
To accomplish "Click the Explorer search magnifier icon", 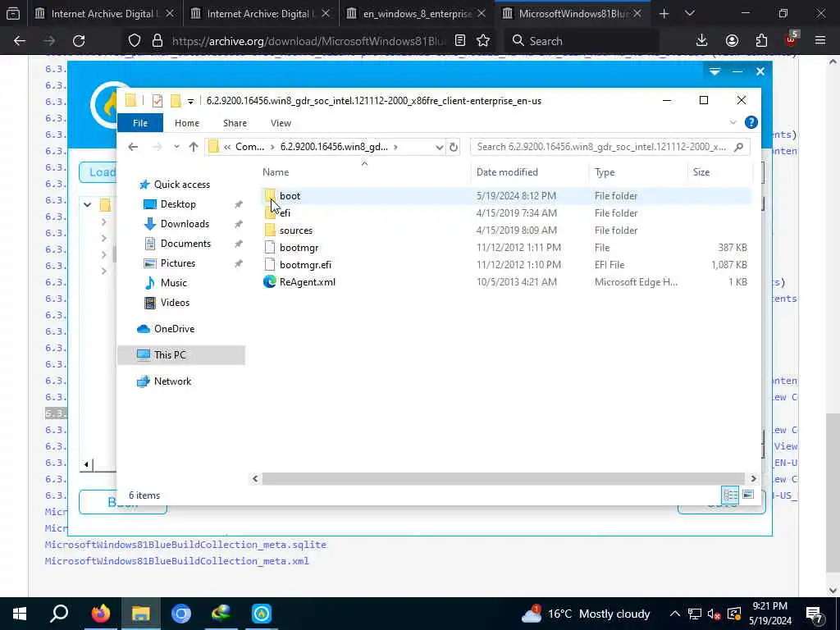I will 739,147.
